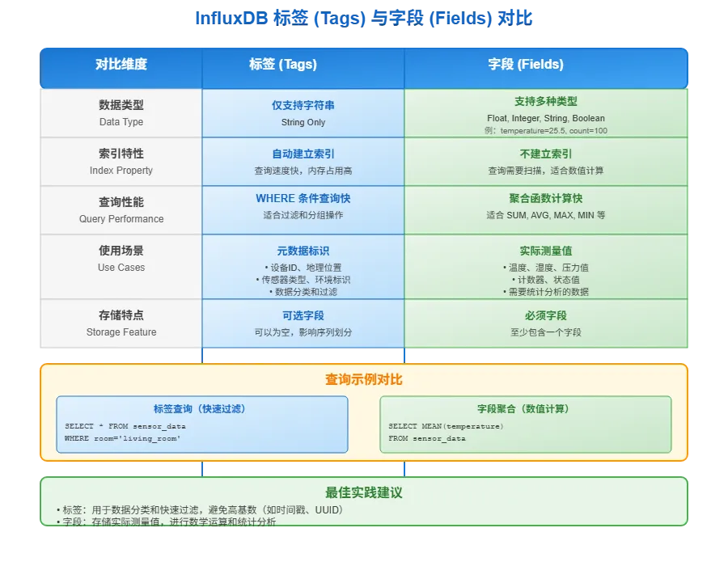Click the 仅支持字符串 String Only cell
The image size is (728, 566).
click(303, 113)
